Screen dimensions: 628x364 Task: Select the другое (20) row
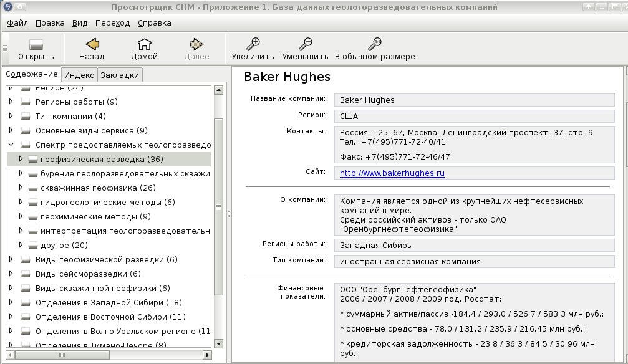pyautogui.click(x=109, y=245)
